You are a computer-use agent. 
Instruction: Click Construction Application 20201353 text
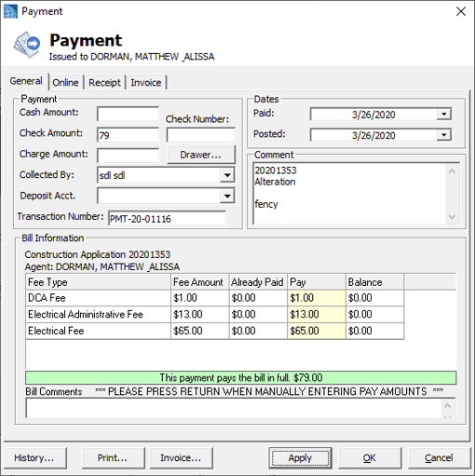(x=98, y=254)
